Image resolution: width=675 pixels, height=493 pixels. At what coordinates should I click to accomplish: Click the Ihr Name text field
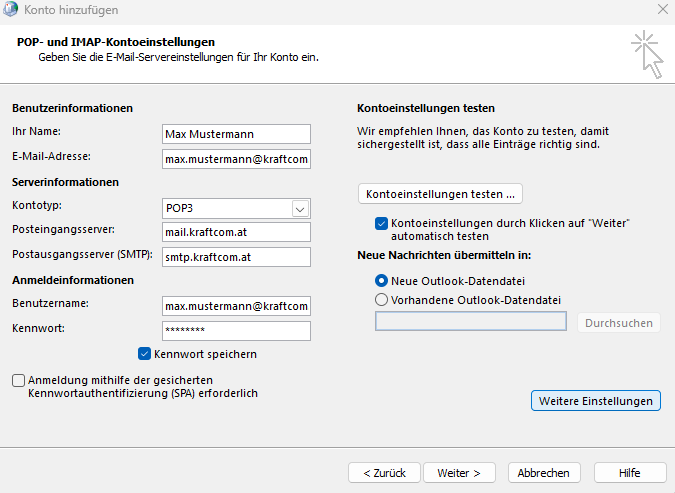pyautogui.click(x=236, y=133)
